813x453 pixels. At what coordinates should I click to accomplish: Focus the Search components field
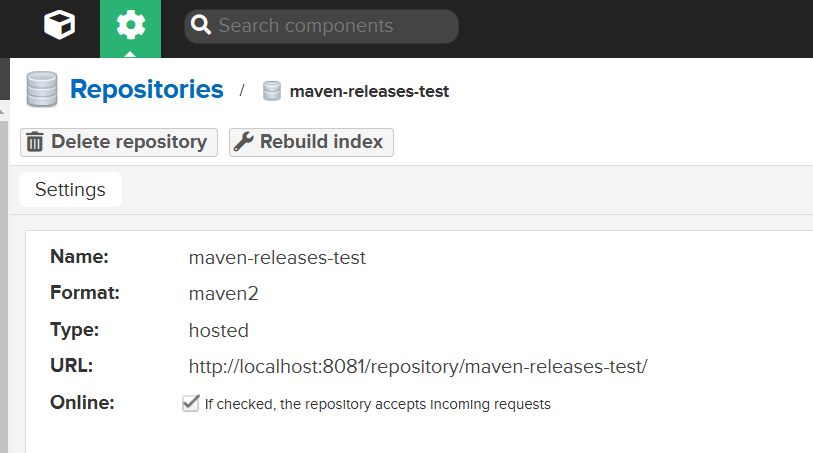(x=321, y=26)
